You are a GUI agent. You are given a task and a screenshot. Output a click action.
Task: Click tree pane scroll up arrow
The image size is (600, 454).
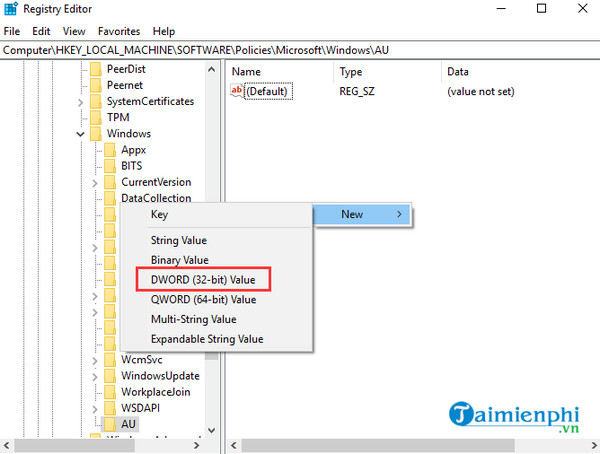211,69
